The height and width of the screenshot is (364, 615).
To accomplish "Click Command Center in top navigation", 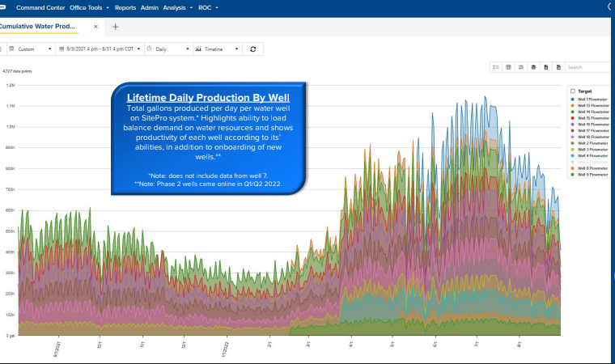I will pyautogui.click(x=40, y=7).
